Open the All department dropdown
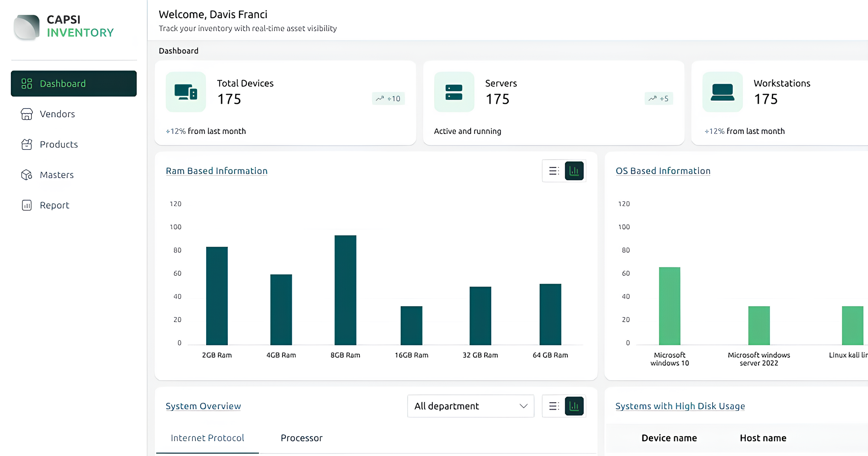The image size is (868, 456). pos(471,406)
